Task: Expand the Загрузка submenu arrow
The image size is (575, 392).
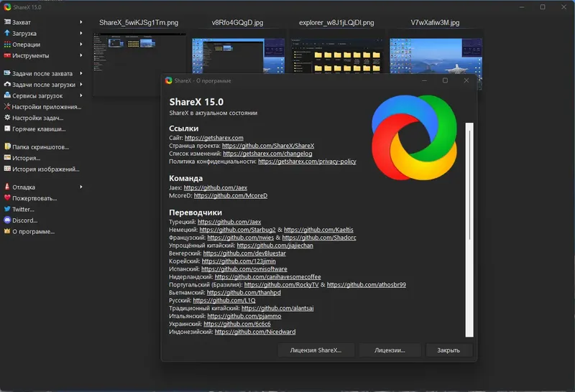Action: tap(81, 33)
